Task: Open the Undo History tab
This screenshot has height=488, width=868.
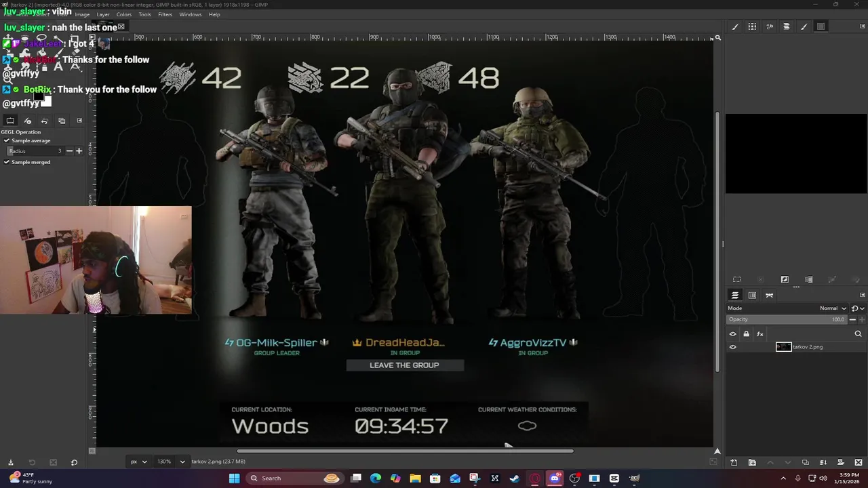Action: point(44,121)
